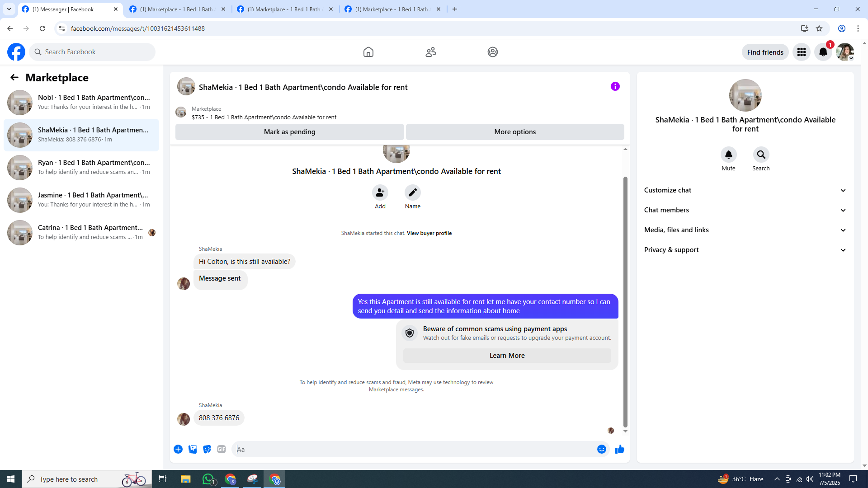Click the thumbs-up like send icon

(x=619, y=449)
